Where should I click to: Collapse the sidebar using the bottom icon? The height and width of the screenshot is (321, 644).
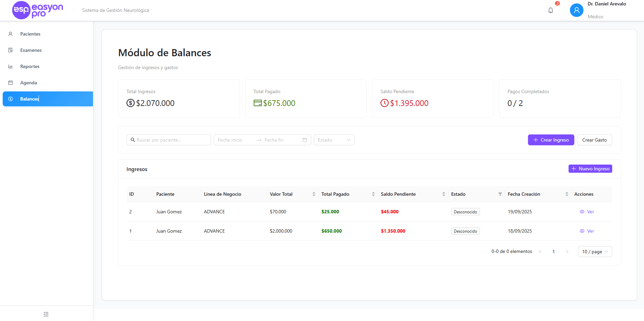click(46, 314)
